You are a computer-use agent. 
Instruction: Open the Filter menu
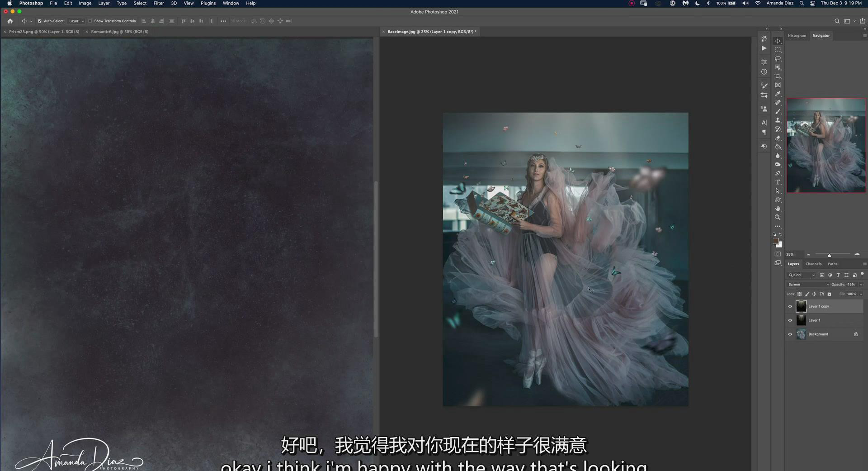pyautogui.click(x=158, y=3)
